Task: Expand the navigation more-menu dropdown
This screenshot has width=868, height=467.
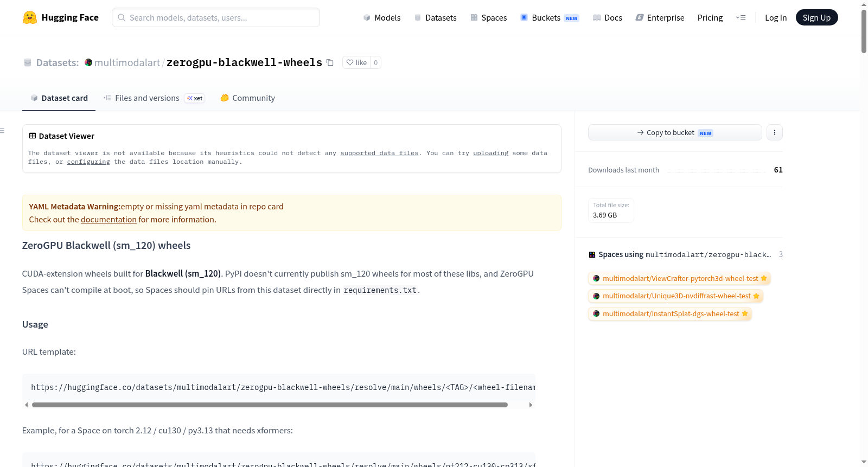Action: coord(741,17)
